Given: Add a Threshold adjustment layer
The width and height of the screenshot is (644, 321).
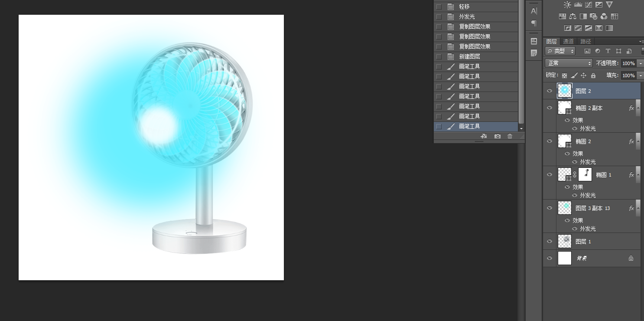Looking at the screenshot, I should 589,28.
